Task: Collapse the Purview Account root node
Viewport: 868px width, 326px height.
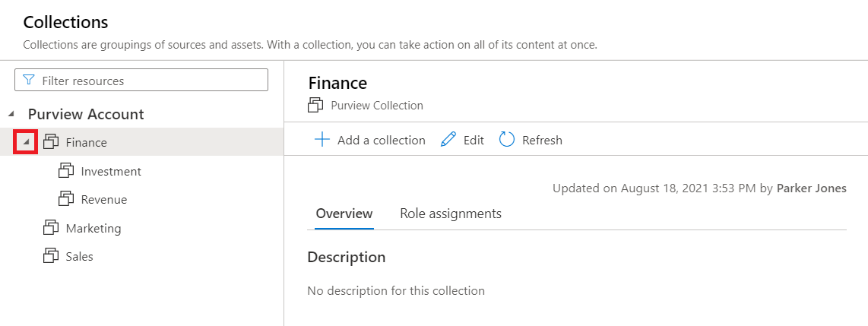Action: 11,114
